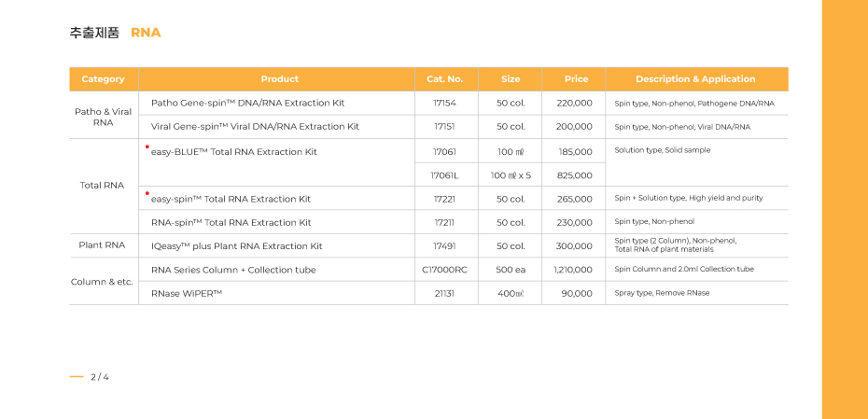The height and width of the screenshot is (419, 868).
Task: Click 'Spray type, Remove RNase' description
Action: [662, 293]
